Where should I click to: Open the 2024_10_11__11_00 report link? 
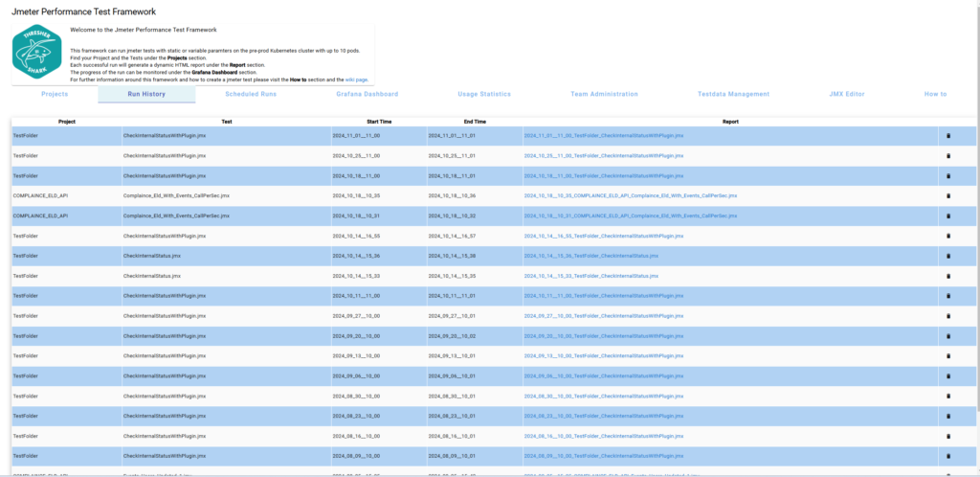tap(604, 296)
